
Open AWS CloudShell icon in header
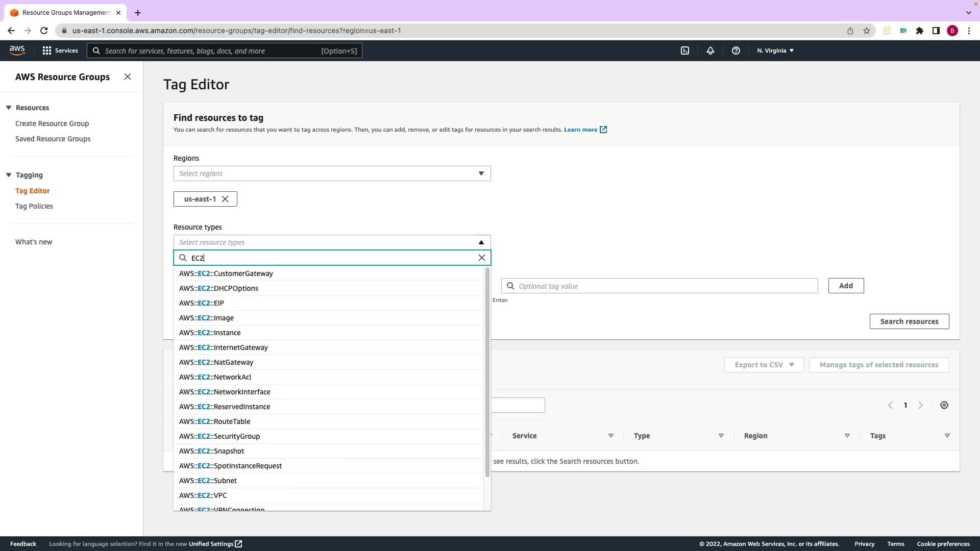click(685, 51)
